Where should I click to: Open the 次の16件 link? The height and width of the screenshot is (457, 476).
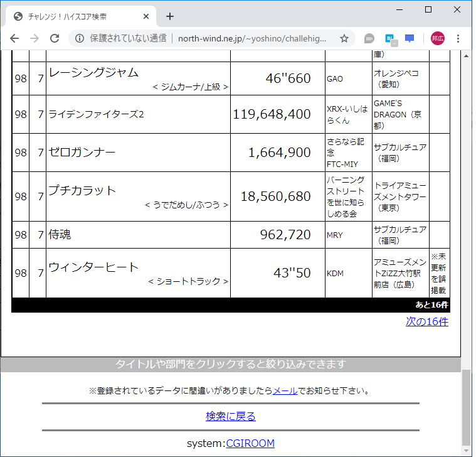click(427, 321)
